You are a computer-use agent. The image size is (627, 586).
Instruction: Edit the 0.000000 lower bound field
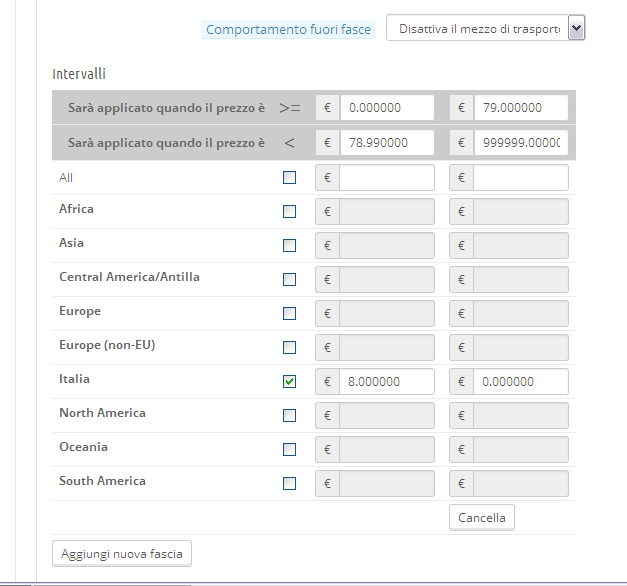click(x=386, y=108)
